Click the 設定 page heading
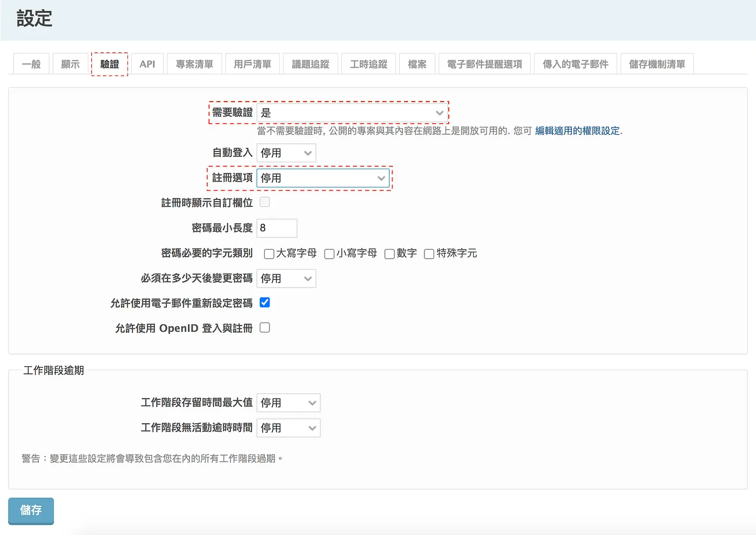This screenshot has height=535, width=756. [35, 18]
